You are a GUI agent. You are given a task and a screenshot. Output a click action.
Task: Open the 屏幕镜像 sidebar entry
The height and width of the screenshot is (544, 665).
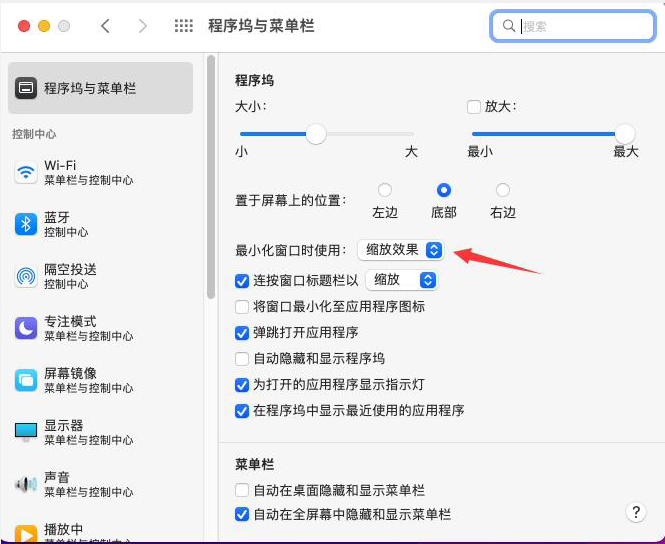click(101, 380)
